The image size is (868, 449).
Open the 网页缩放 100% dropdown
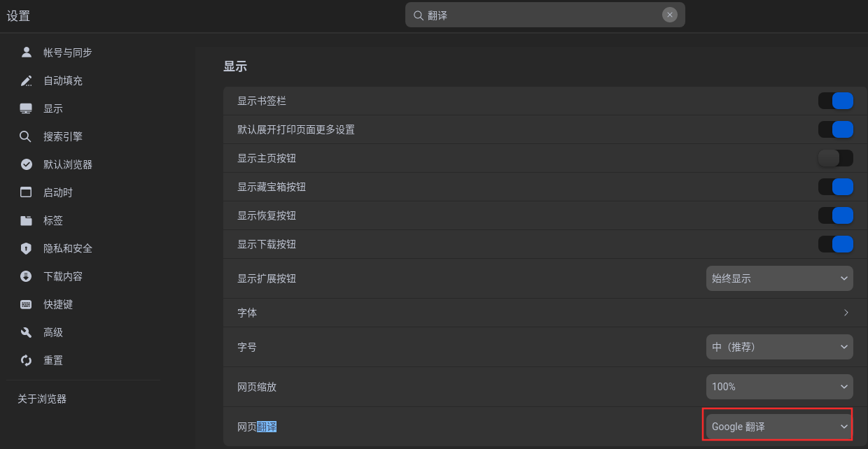[780, 387]
